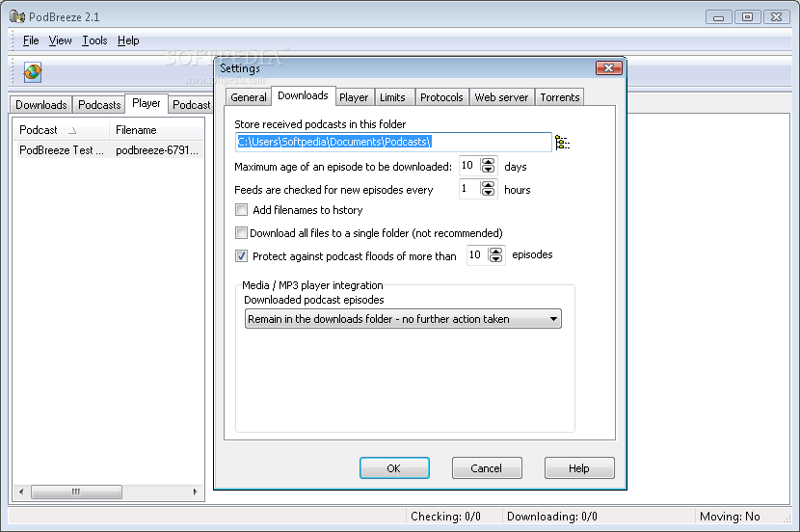Close the Settings dialog with red X
Screen dimensions: 800x532
click(608, 67)
